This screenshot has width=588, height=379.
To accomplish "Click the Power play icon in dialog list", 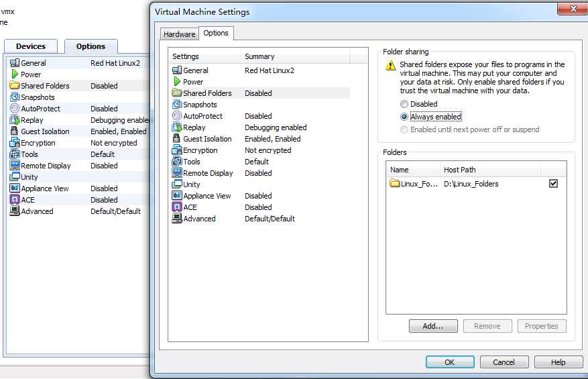I will click(177, 81).
